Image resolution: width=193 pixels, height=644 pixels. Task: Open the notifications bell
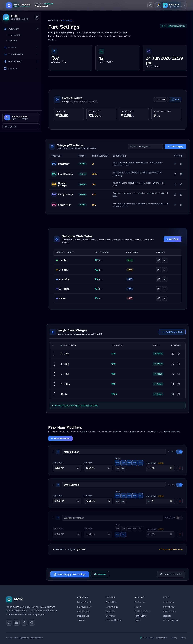click(x=158, y=5)
